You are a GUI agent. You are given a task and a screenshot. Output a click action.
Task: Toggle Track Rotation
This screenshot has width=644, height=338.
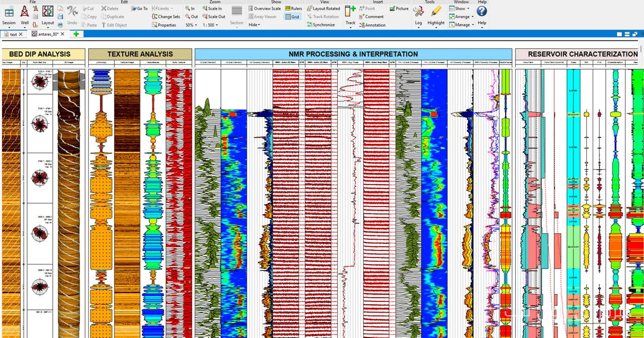pyautogui.click(x=323, y=17)
